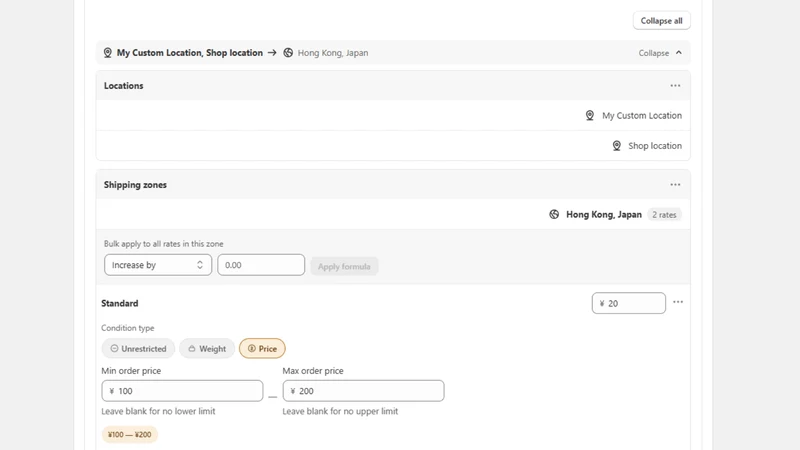Click the Shipping zones section heading
The image size is (800, 450).
pos(135,185)
